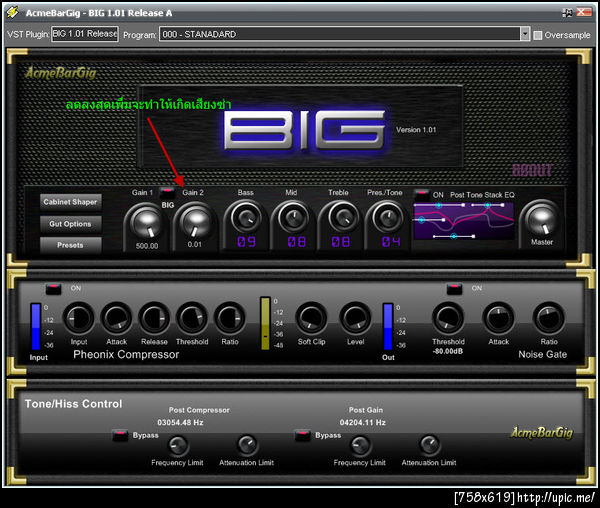Click Post Gain Frequency Limit knob

[x=360, y=446]
